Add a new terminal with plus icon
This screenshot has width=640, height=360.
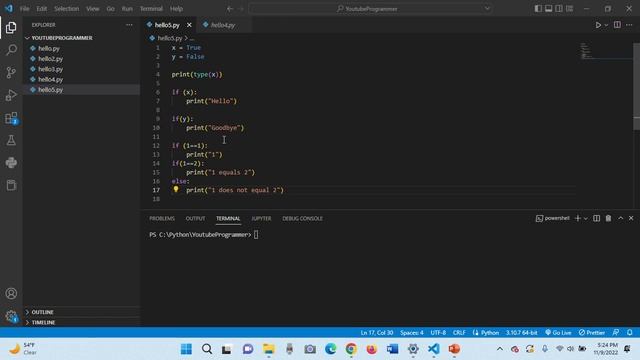578,218
